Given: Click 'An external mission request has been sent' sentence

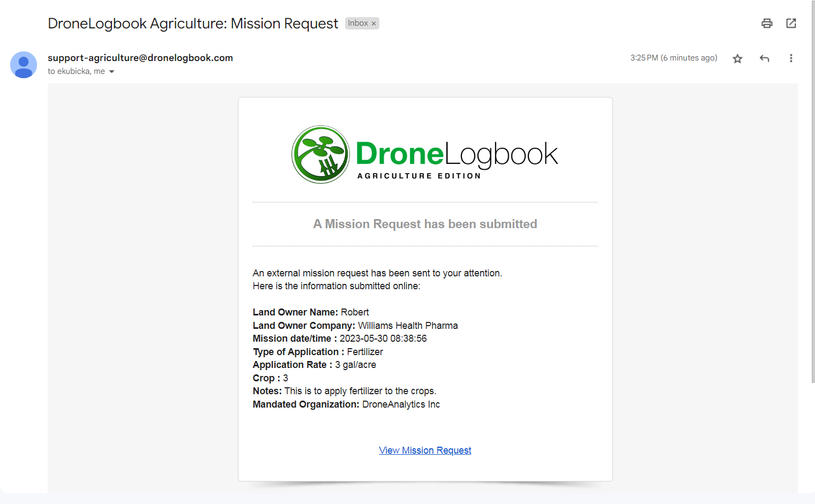Looking at the screenshot, I should coord(377,273).
